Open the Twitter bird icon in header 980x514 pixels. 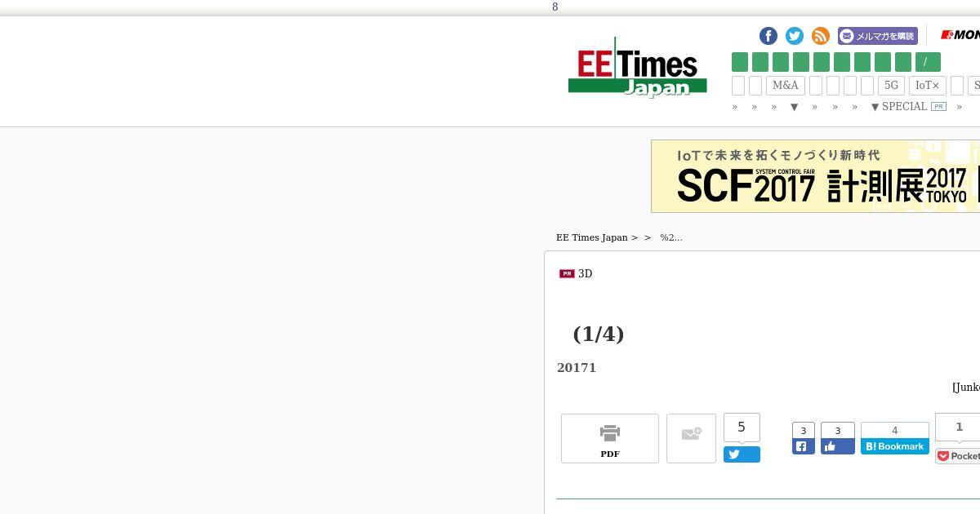click(x=795, y=36)
